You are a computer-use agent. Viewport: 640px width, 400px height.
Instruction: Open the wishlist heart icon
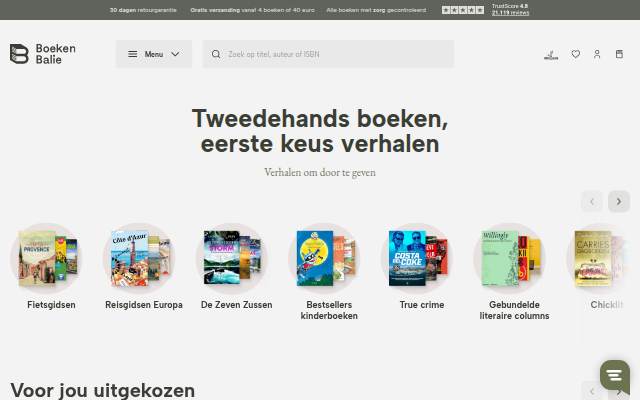coord(576,54)
